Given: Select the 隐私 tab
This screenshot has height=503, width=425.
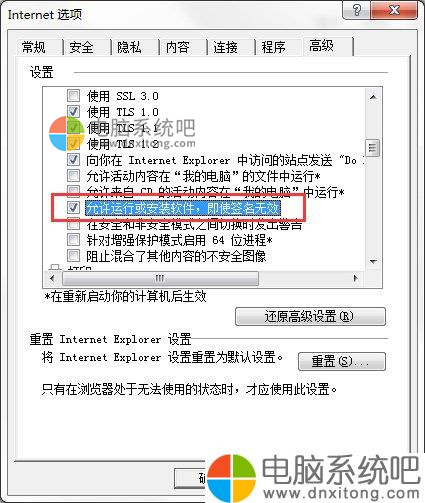Looking at the screenshot, I should [129, 47].
